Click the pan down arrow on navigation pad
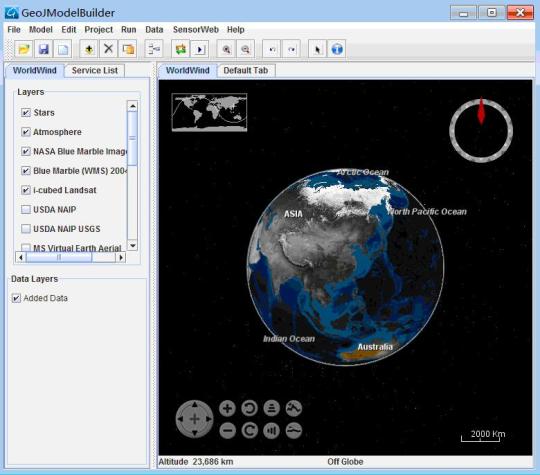Screen dimensions: 540x475 pyautogui.click(x=195, y=433)
